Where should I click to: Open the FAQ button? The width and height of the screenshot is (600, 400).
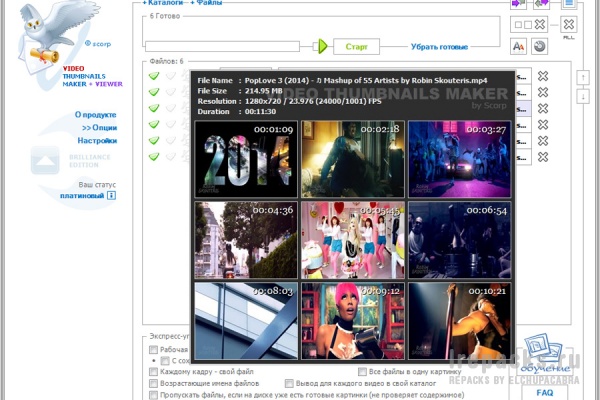click(x=545, y=393)
